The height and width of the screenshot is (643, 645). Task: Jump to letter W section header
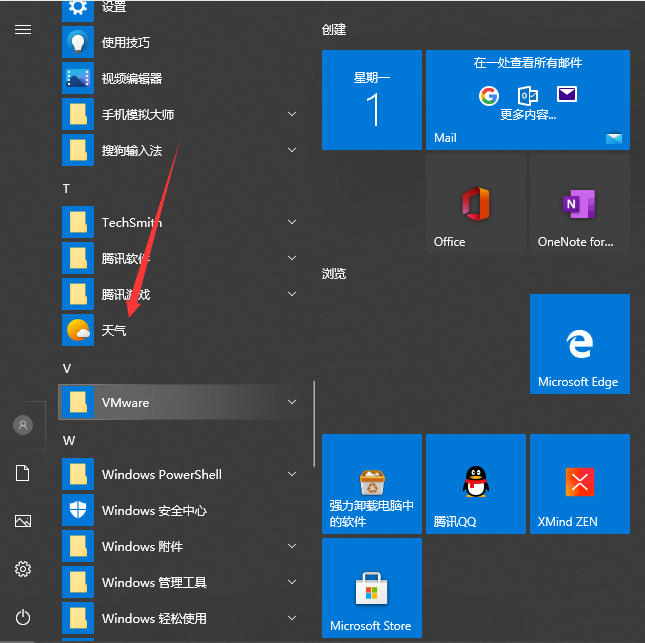[69, 440]
